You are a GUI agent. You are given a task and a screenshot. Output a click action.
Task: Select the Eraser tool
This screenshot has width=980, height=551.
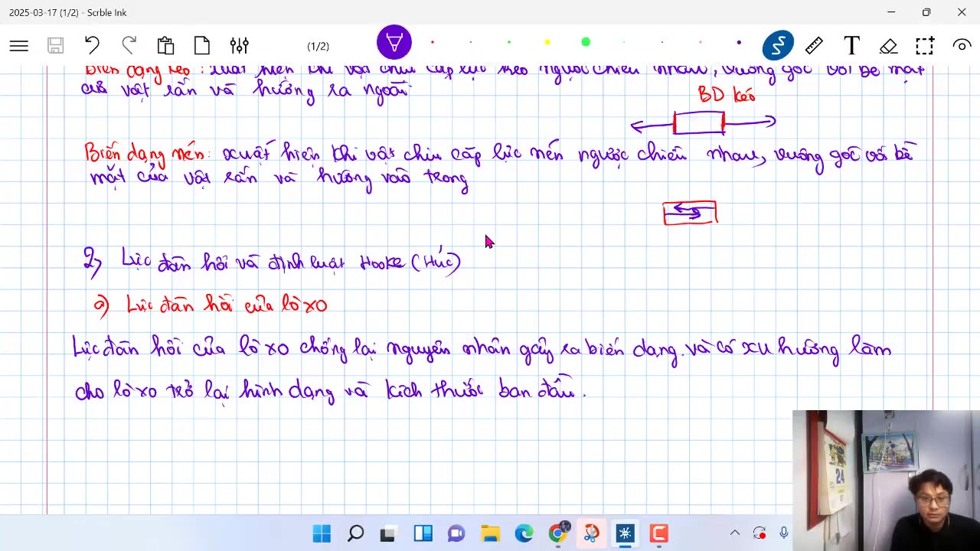tap(888, 46)
